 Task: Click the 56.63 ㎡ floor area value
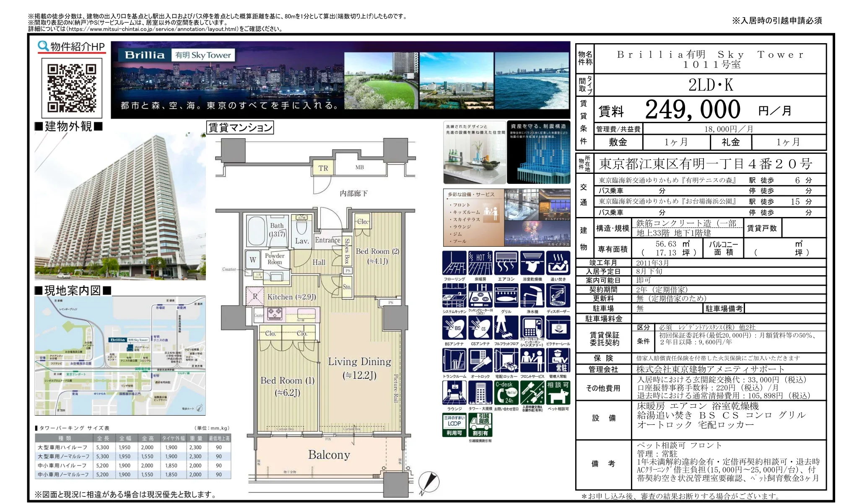[x=673, y=244]
